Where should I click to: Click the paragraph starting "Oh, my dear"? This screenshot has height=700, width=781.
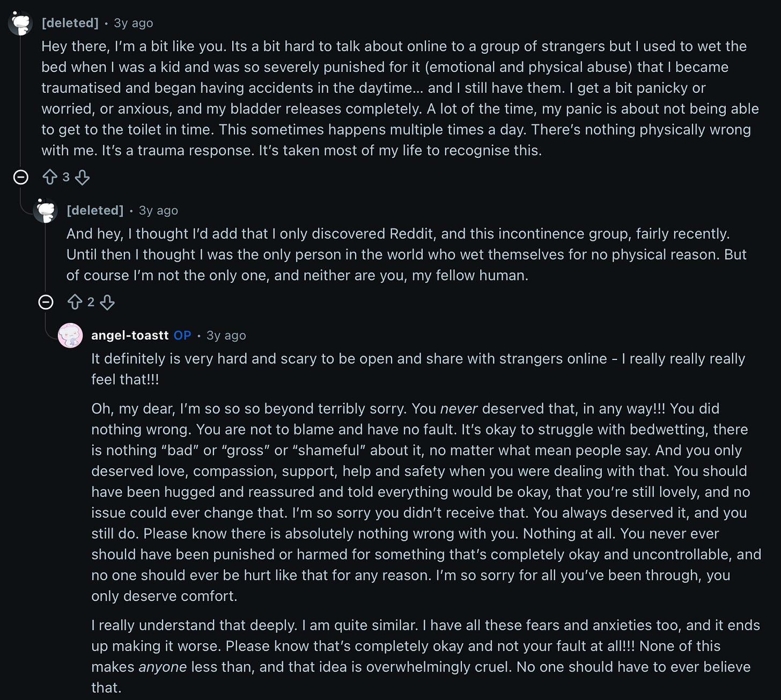426,502
